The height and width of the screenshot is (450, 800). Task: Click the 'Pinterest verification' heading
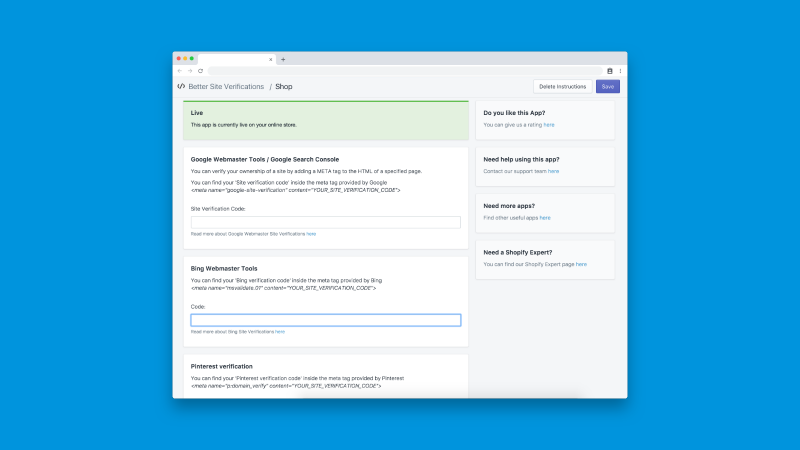pos(221,366)
